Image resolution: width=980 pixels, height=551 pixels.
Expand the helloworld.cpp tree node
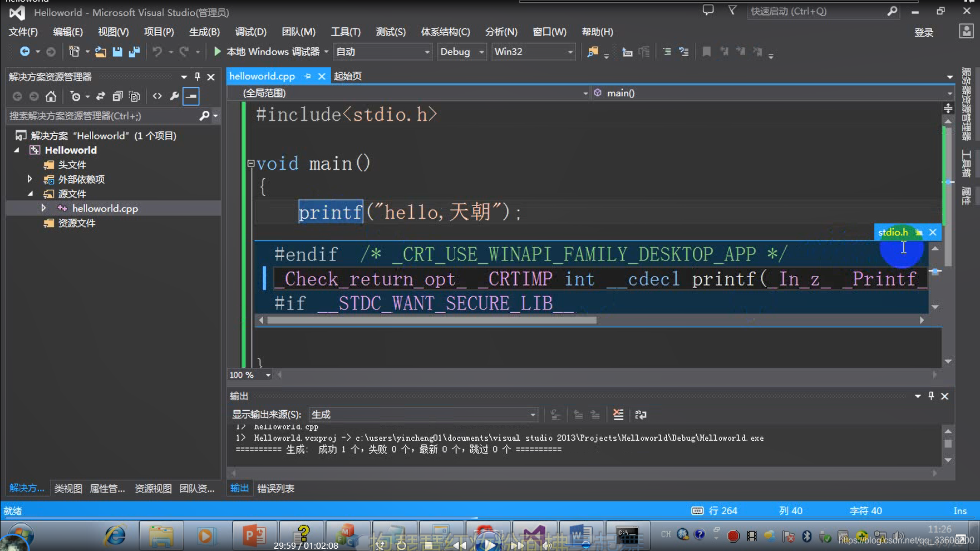click(x=43, y=208)
